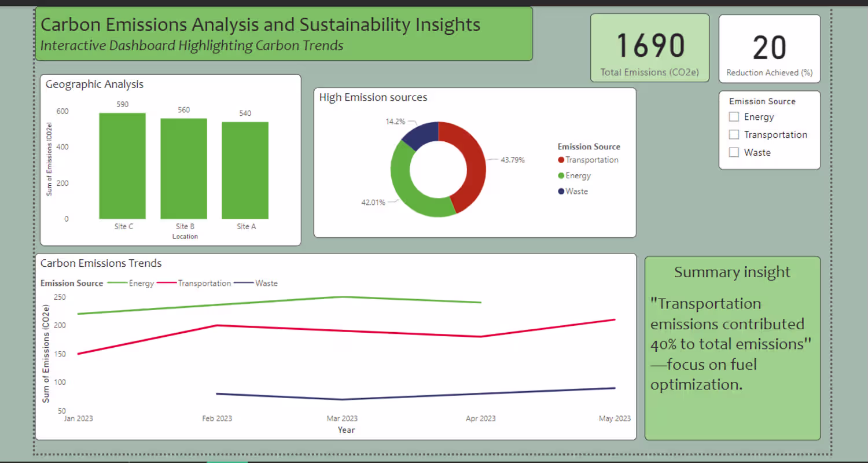
Task: Select the Site B bar
Action: pos(184,168)
